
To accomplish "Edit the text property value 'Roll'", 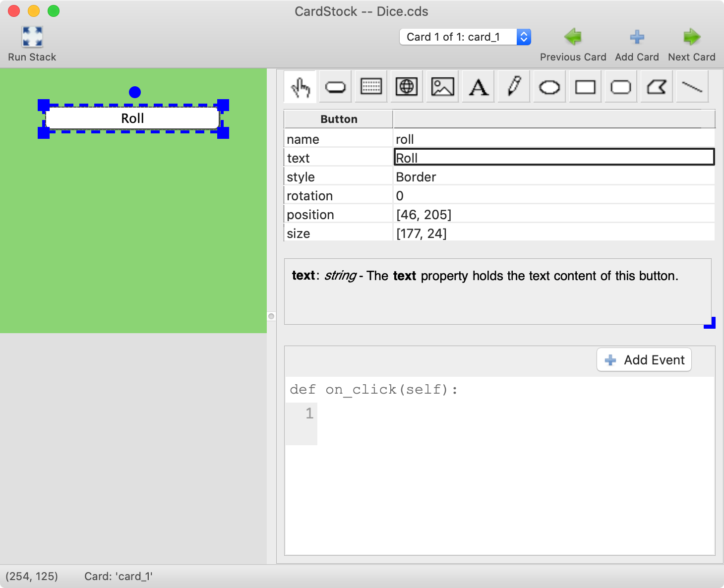I will [x=554, y=158].
